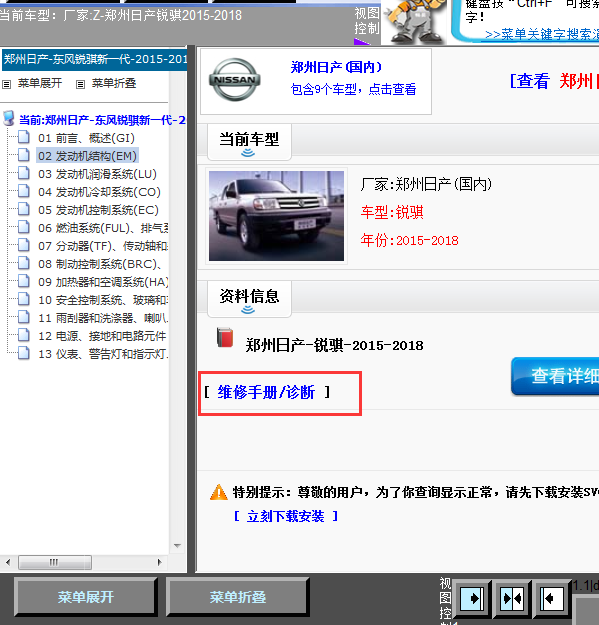The height and width of the screenshot is (625, 599).
Task: Click the root tree computer icon
Action: [8, 119]
